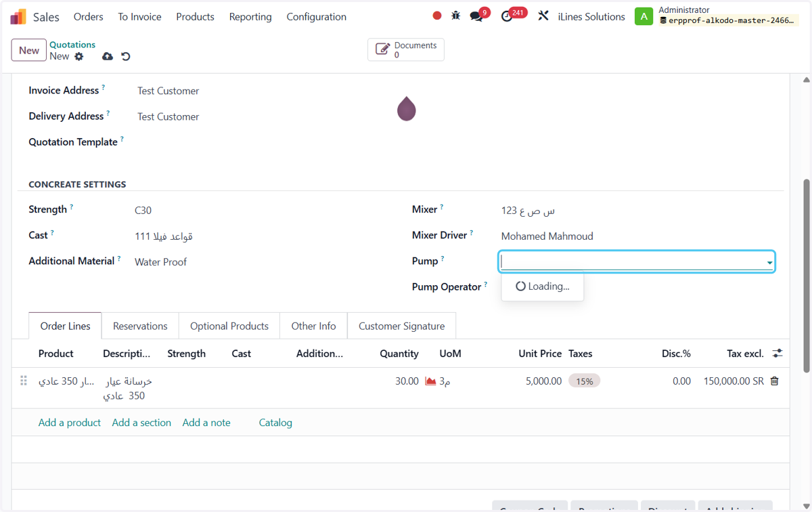Click the vertical scrollbar thumb
This screenshot has height=512, width=812.
click(806, 276)
